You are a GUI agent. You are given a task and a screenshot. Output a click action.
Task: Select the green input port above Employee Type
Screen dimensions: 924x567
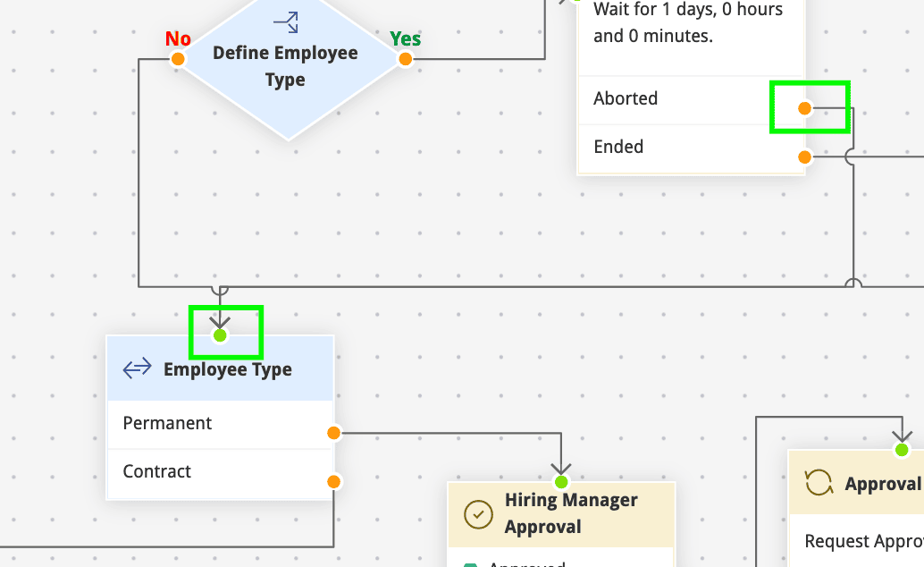click(221, 335)
